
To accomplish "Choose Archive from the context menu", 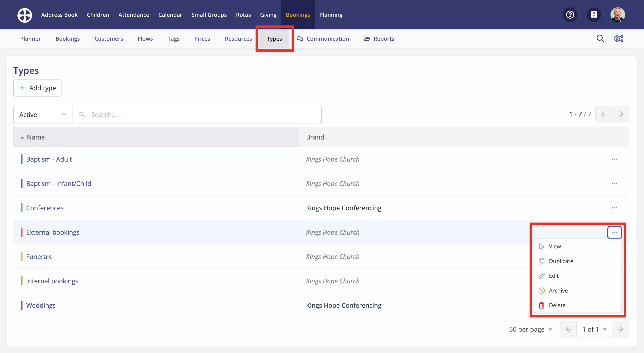I will pyautogui.click(x=577, y=291).
